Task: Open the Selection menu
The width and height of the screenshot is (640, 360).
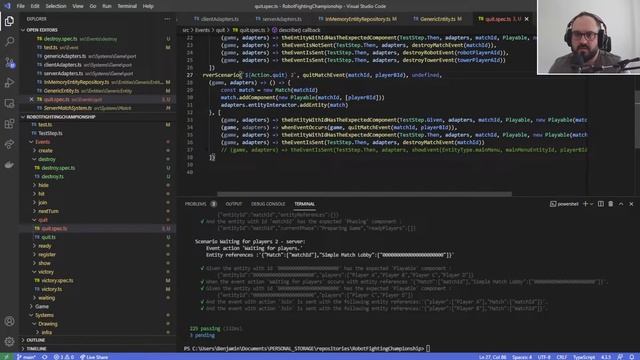Action: tap(56, 6)
